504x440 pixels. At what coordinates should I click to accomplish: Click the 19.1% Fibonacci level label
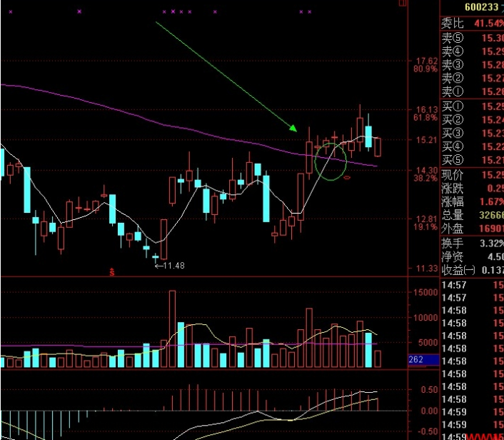[x=425, y=227]
